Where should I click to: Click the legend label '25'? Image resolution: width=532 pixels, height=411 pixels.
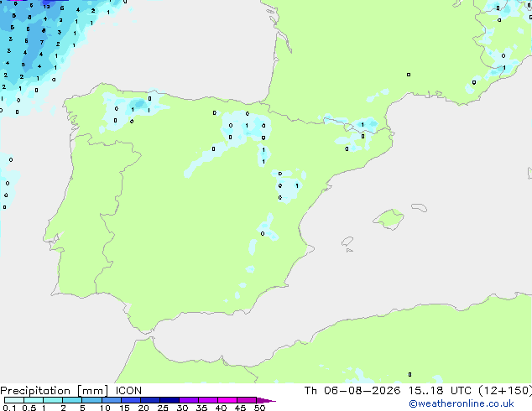[x=163, y=408]
